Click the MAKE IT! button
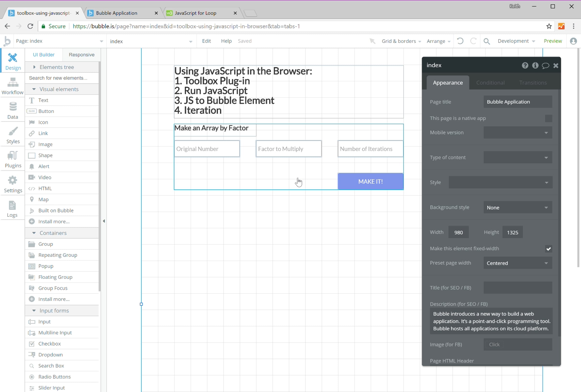Screen dimensions: 581x392 coord(370,182)
